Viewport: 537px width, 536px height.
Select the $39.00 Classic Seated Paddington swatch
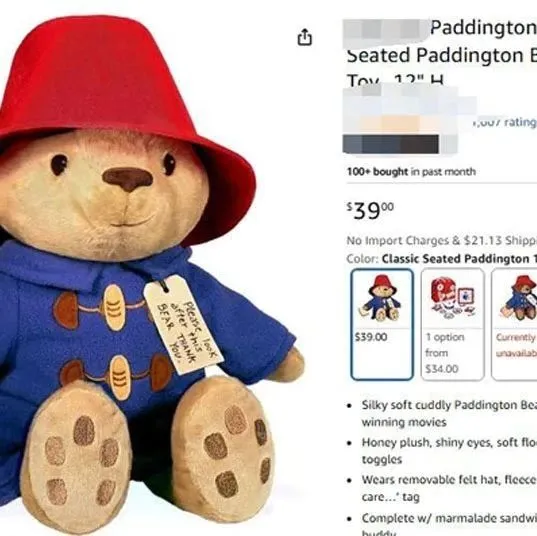(x=382, y=324)
